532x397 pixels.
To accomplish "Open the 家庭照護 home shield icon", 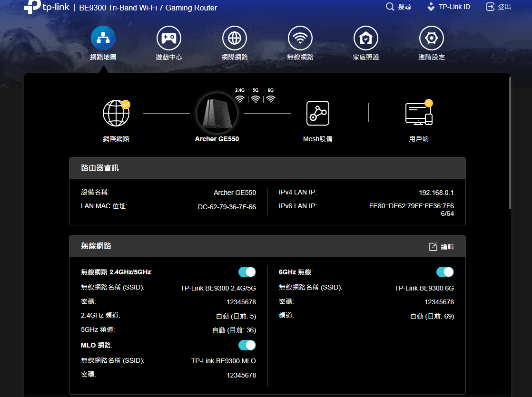I will click(x=366, y=38).
